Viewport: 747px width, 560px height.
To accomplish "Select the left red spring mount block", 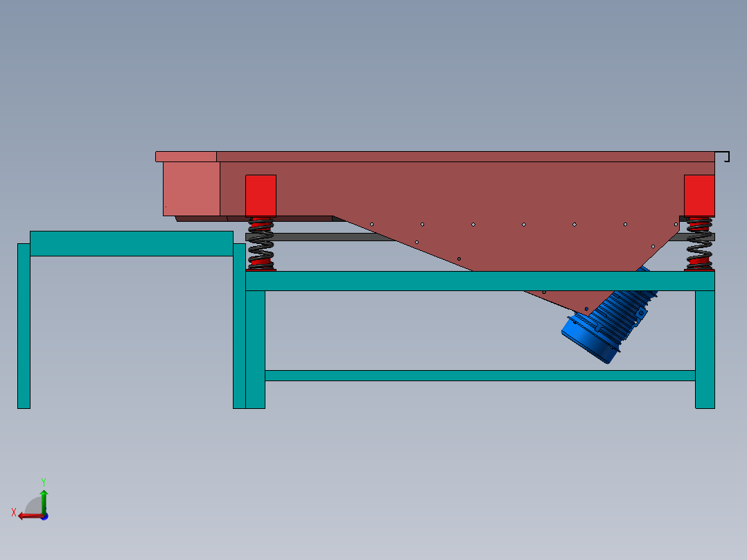I will point(261,196).
